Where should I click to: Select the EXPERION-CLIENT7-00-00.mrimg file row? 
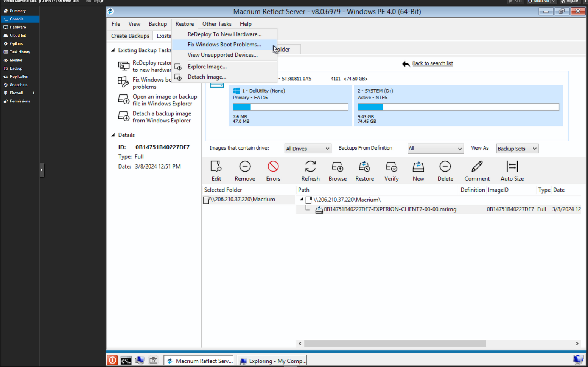(439, 209)
